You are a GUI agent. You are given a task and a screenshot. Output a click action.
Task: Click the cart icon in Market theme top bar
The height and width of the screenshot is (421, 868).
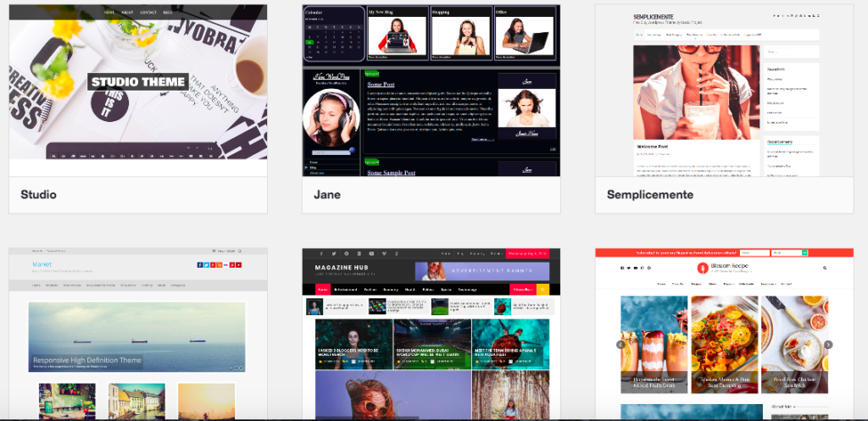coord(213,252)
